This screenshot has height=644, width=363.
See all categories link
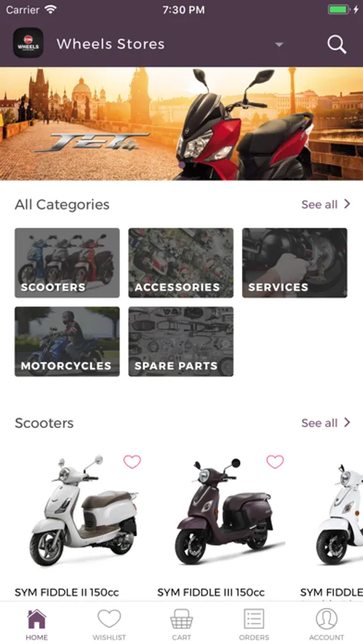point(326,204)
